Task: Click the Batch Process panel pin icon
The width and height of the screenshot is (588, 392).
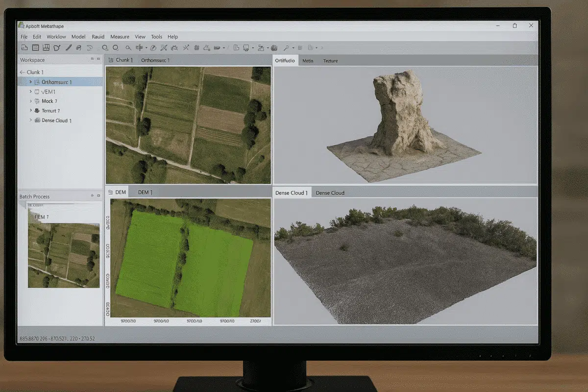Action: pos(92,196)
